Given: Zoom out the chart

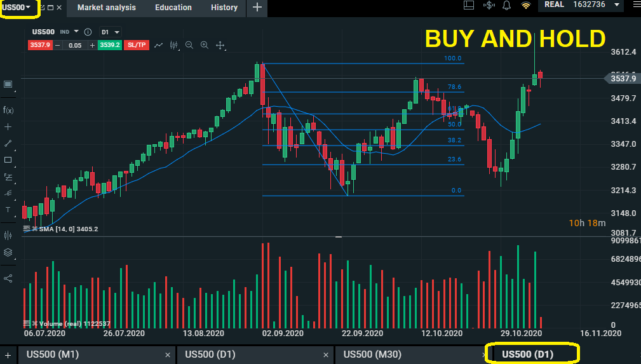Looking at the screenshot, I should 189,45.
